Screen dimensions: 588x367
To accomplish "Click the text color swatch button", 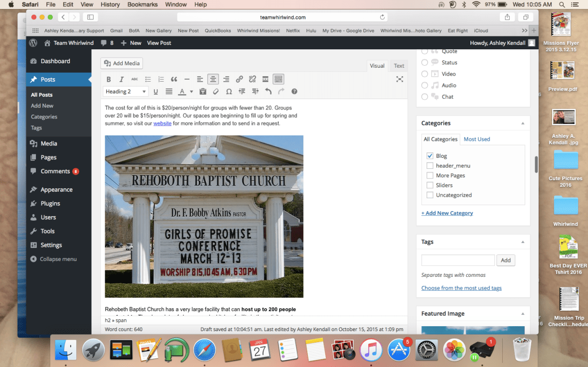I will (182, 92).
